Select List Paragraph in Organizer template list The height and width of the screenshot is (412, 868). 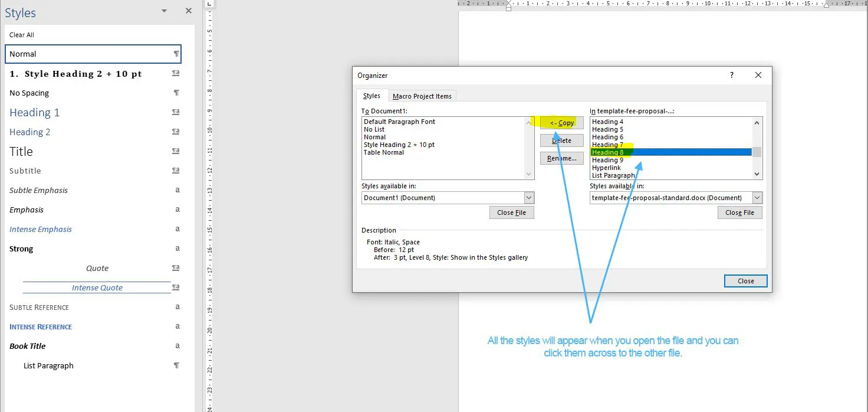point(613,175)
